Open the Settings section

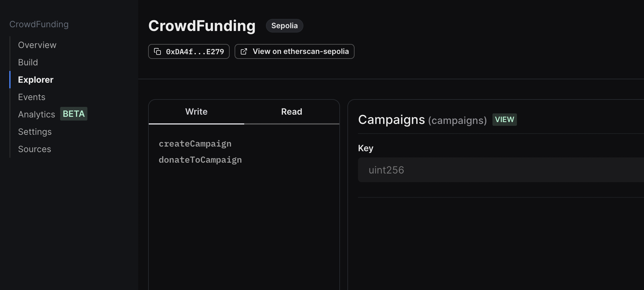pos(35,131)
